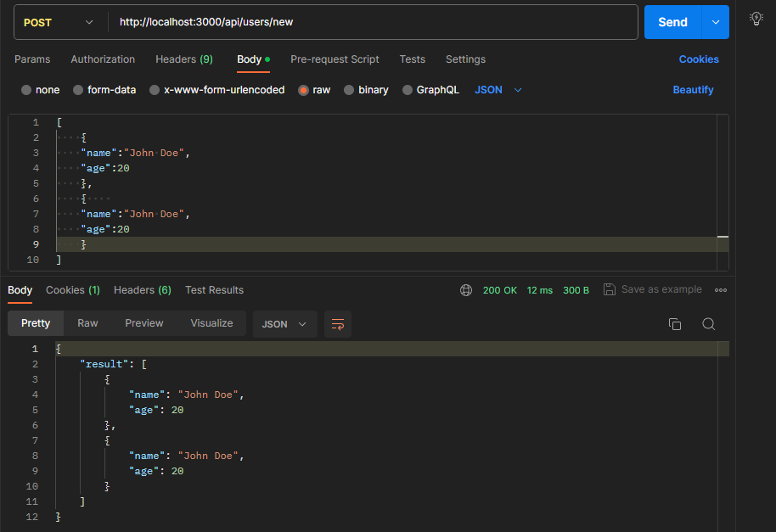Screen dimensions: 776x532
Task: Click the 200 OK status text
Action: coord(499,290)
